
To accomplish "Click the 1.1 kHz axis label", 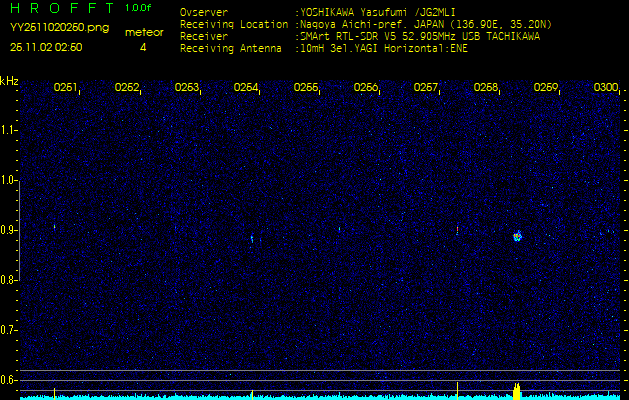I will point(8,130).
